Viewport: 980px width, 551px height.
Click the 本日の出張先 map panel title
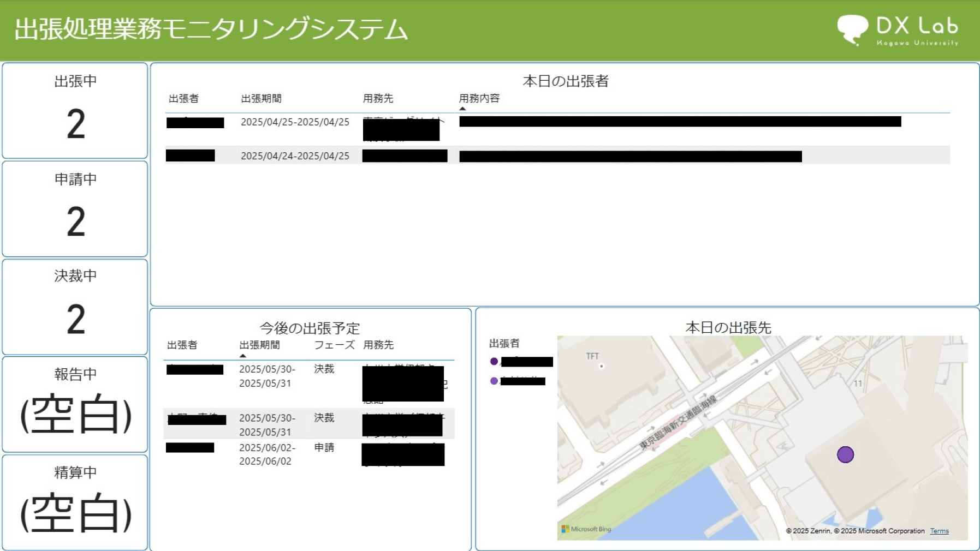[728, 328]
